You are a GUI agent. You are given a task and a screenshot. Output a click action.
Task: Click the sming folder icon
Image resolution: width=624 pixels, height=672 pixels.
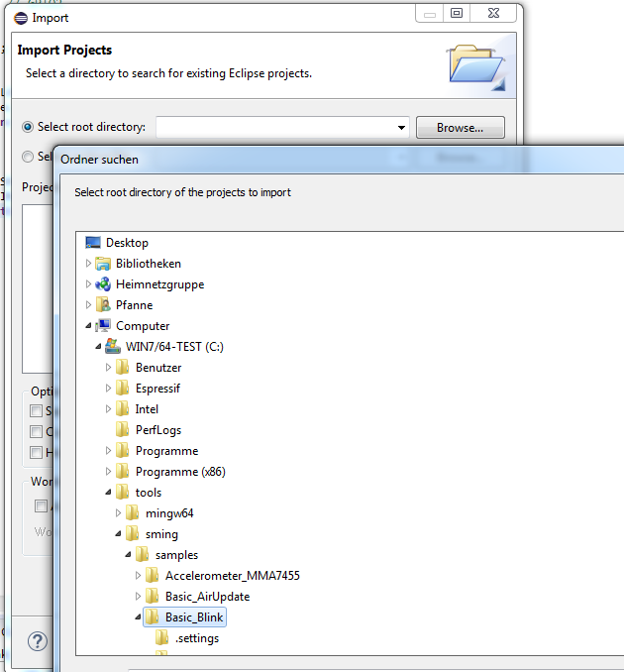click(x=133, y=534)
